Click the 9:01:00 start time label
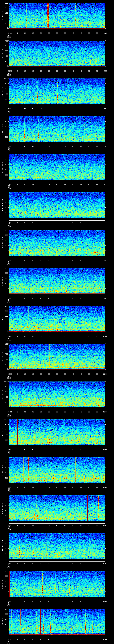 (9, 33)
